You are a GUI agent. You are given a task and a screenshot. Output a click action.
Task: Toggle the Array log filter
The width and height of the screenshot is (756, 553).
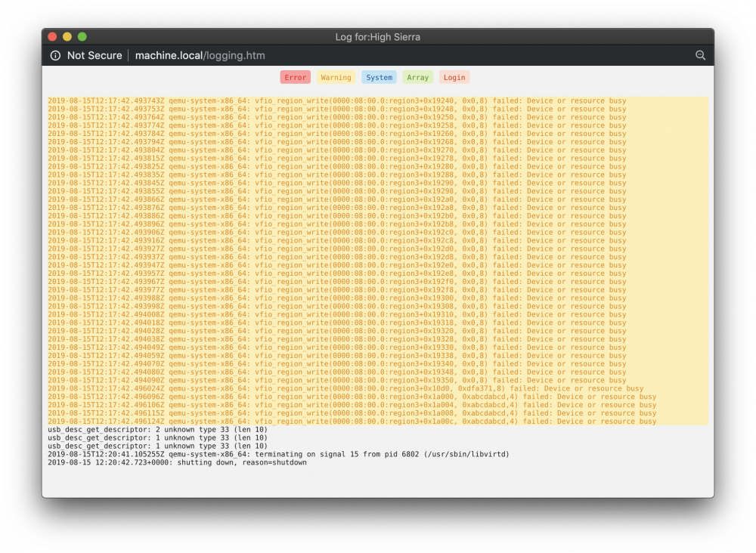pyautogui.click(x=417, y=78)
